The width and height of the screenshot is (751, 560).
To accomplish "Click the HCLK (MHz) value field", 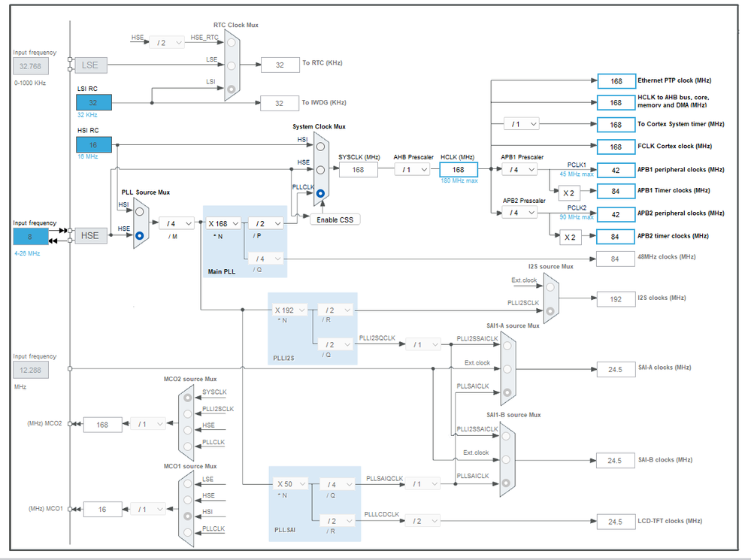I will tap(459, 170).
